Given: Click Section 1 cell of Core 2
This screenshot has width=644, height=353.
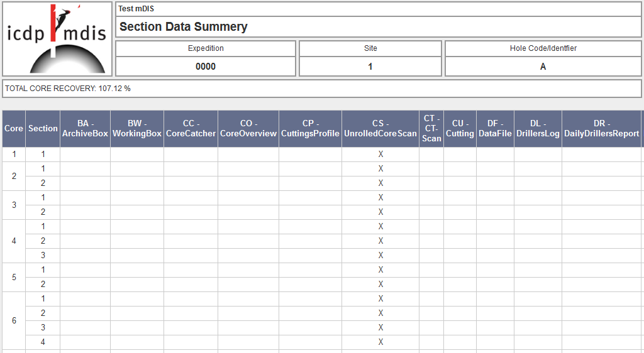Looking at the screenshot, I should (43, 169).
